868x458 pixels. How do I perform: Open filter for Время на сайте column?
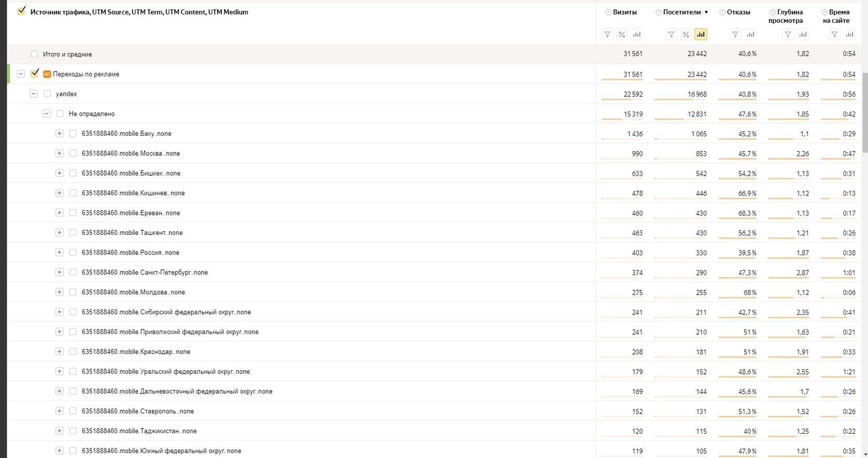(834, 35)
